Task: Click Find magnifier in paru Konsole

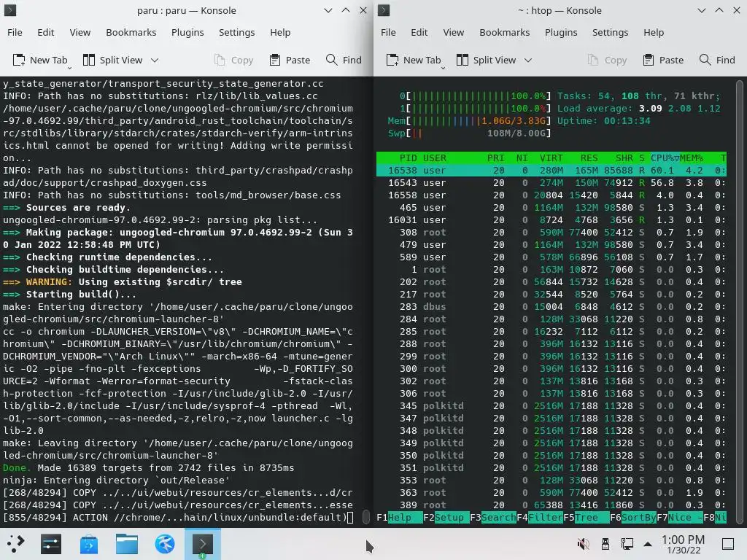Action: (332, 60)
